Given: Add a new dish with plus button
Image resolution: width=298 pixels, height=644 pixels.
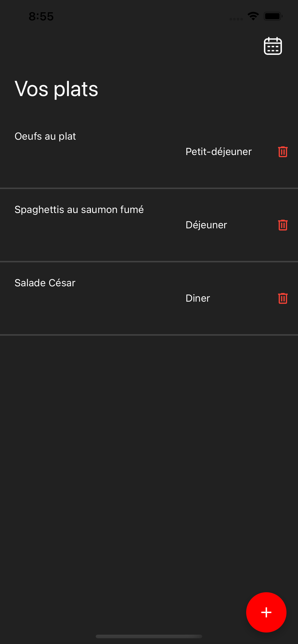Looking at the screenshot, I should click(266, 612).
